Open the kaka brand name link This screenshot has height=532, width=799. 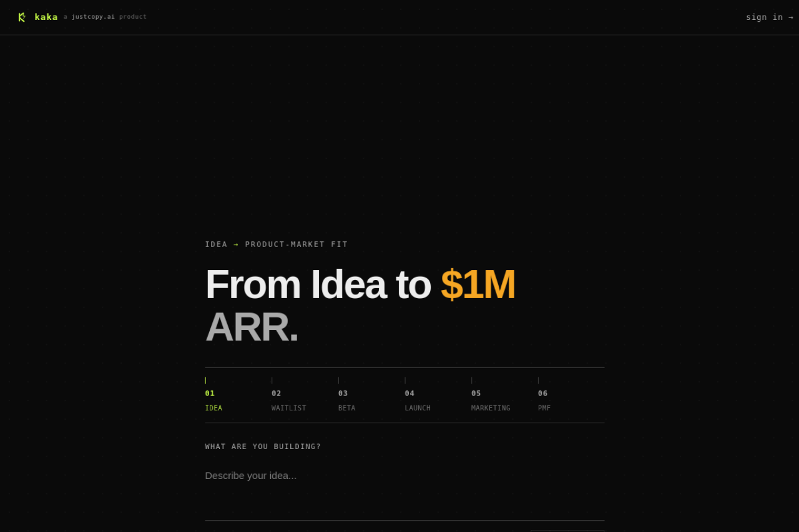(46, 17)
